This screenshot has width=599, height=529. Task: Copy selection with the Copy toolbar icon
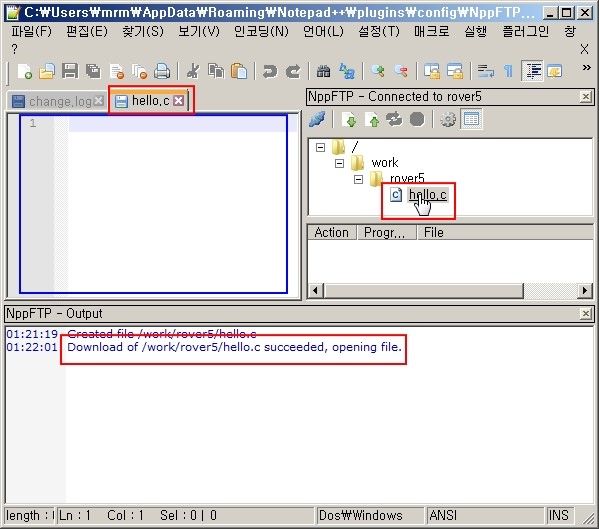216,71
